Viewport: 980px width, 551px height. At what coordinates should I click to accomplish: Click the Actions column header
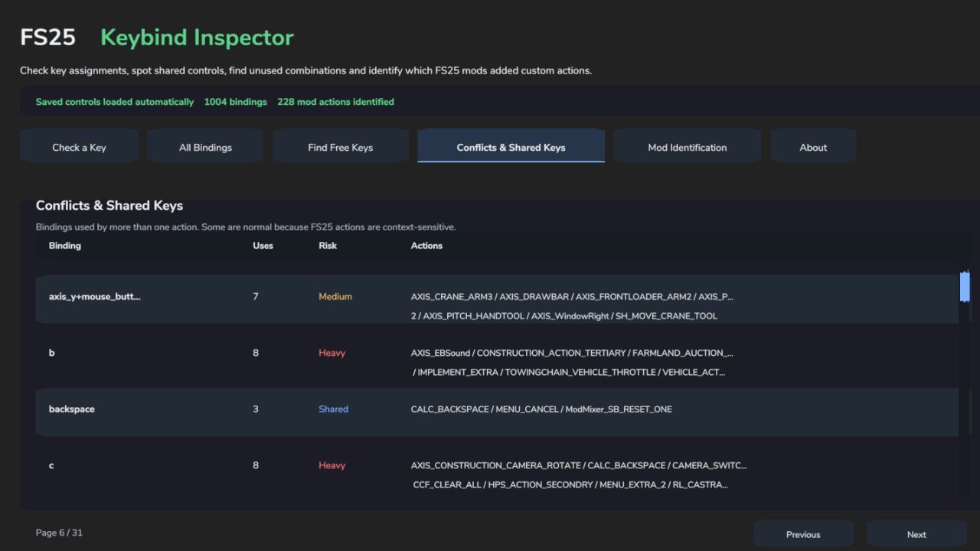(x=426, y=246)
